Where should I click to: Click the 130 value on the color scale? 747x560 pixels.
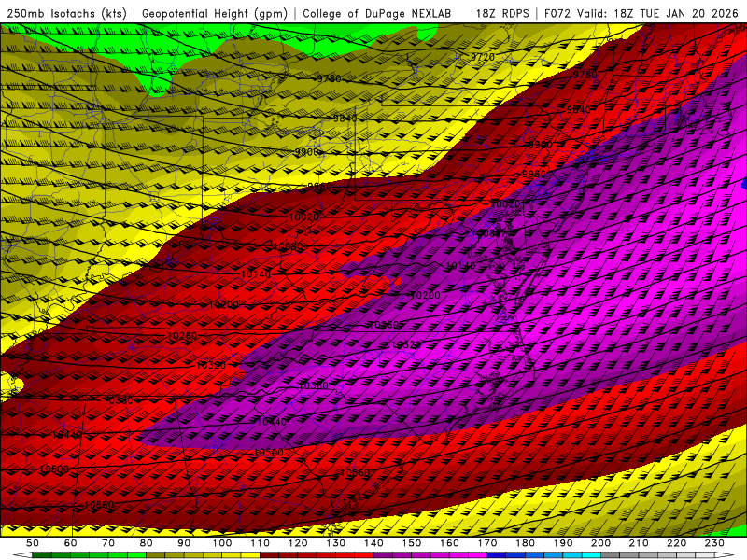click(336, 543)
